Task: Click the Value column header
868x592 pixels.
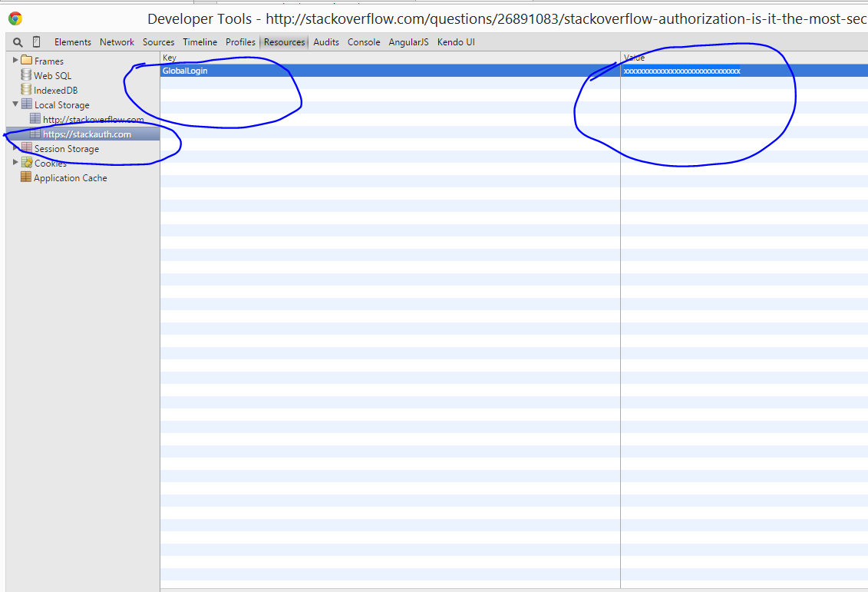Action: point(744,58)
